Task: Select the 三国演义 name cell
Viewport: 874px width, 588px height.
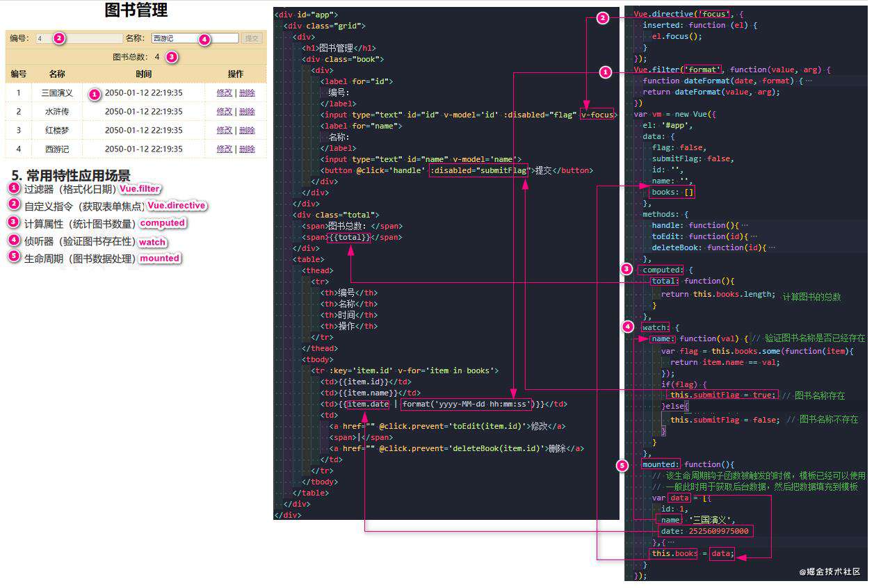Action: click(57, 92)
